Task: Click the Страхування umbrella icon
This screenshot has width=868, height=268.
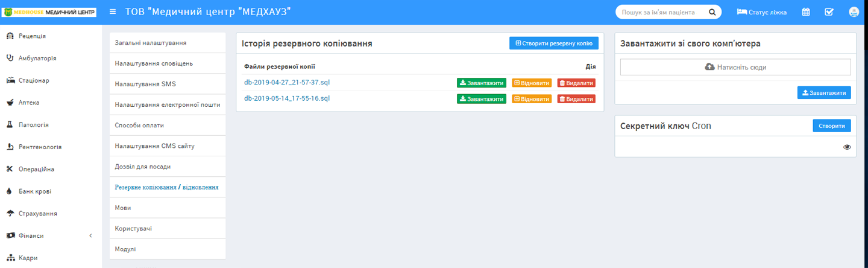Action: (10, 214)
